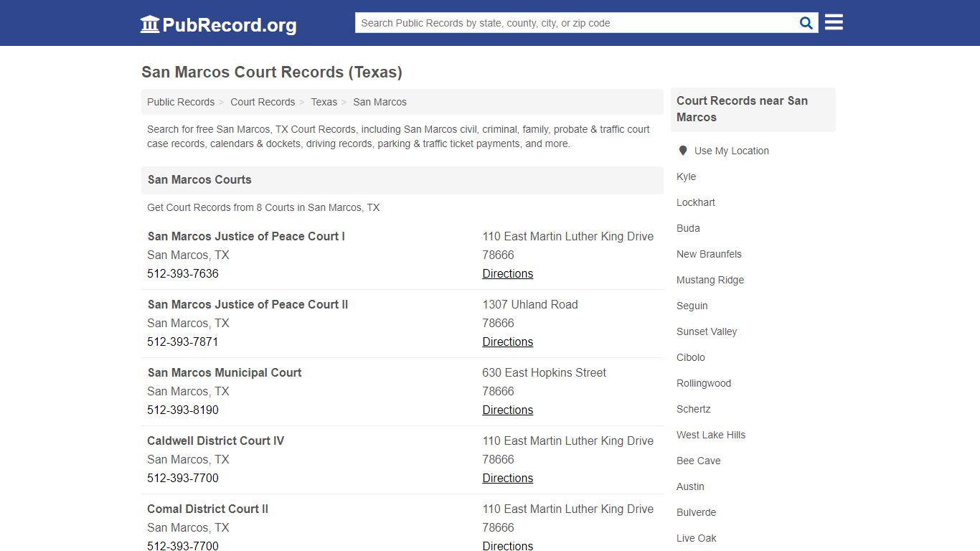This screenshot has height=551, width=980.
Task: Click Caldwell court phone 512-393-7700
Action: coord(183,478)
